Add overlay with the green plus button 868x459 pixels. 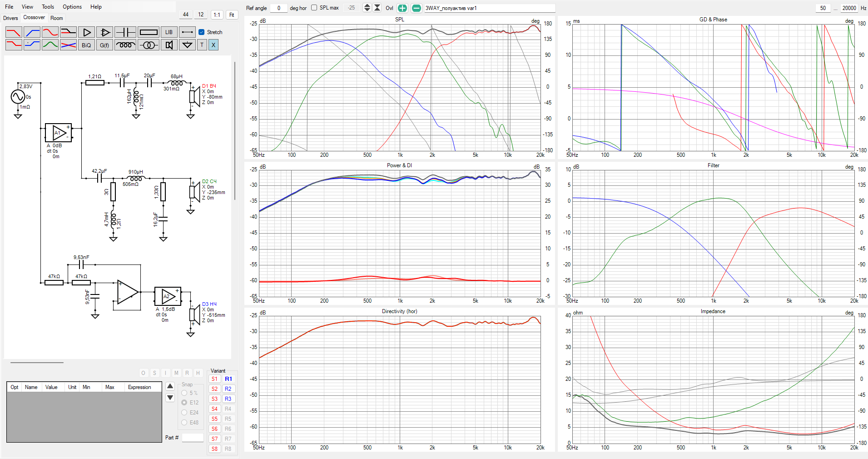pos(402,8)
